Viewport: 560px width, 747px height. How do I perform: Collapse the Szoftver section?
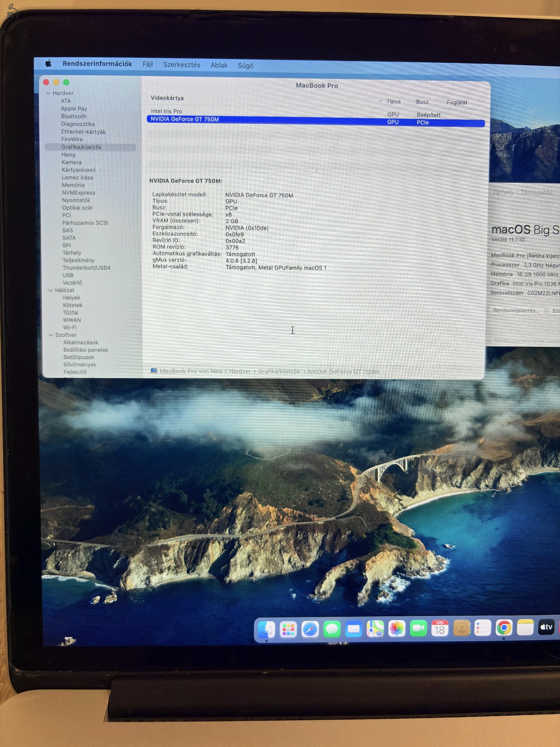coord(51,335)
